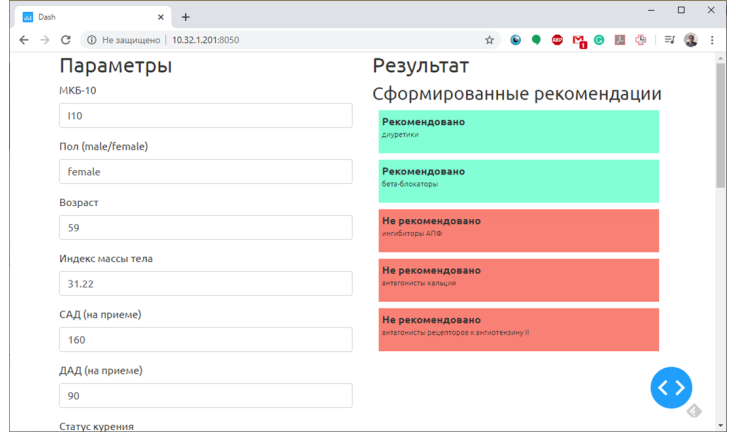
Task: Click the blue Dash debug menu button
Action: 671,387
